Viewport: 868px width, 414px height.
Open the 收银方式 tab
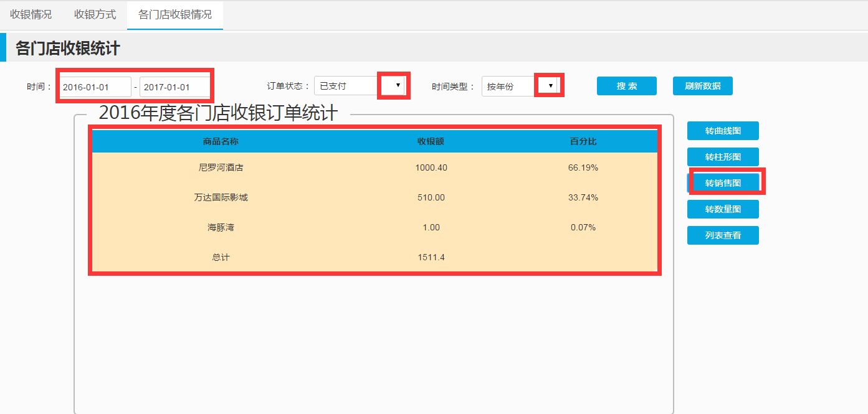point(95,14)
